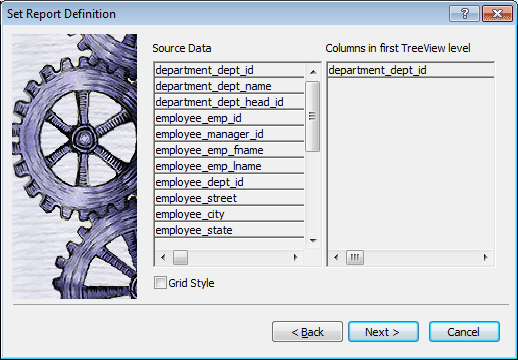Click the help question mark button
Viewport: 518px width, 360px height.
(x=464, y=14)
